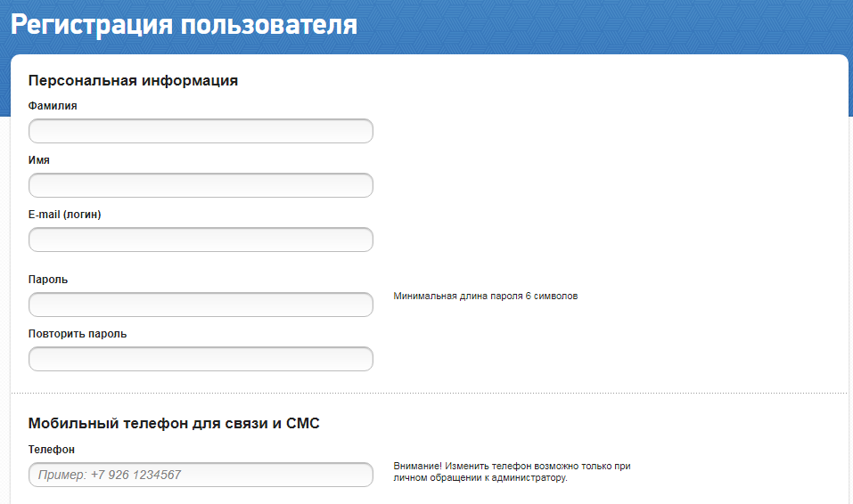Click the Регистрация пользователя page title

184,24
